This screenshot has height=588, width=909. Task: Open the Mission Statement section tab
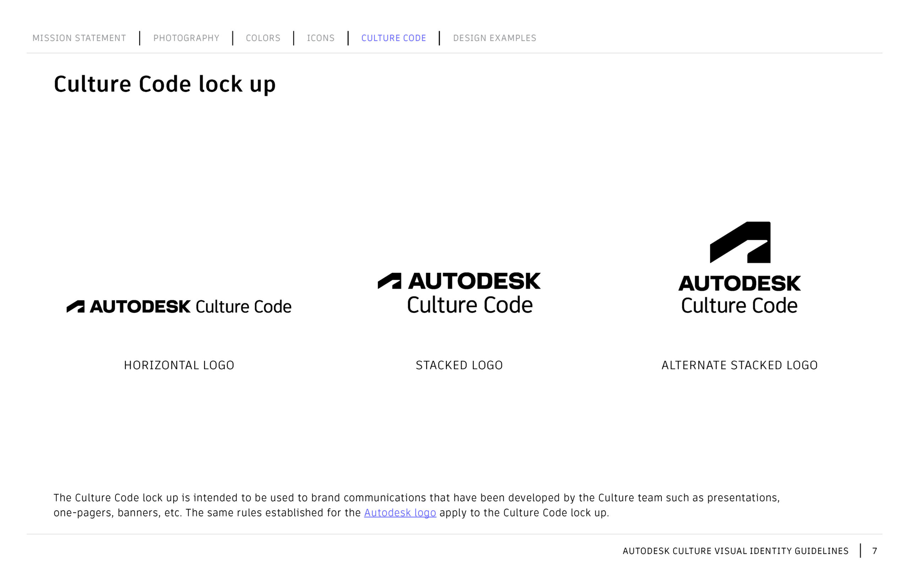coord(79,38)
